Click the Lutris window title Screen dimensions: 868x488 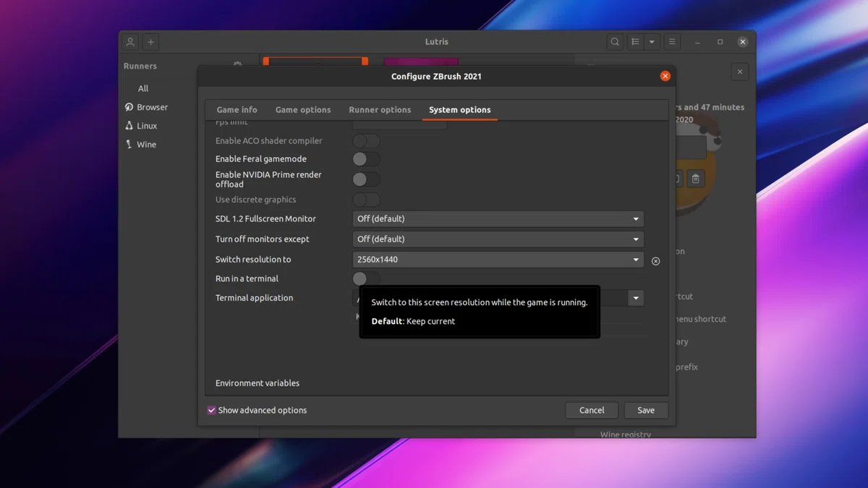pyautogui.click(x=436, y=42)
